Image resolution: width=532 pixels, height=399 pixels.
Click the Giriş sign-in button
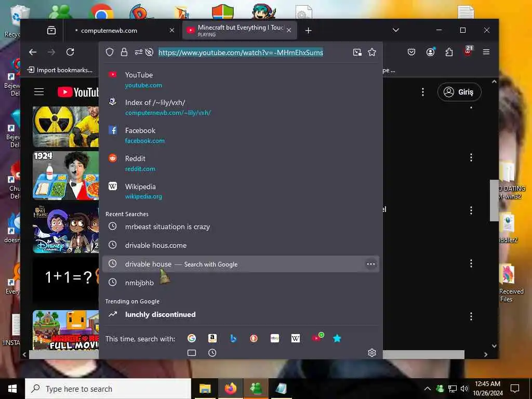click(x=459, y=92)
